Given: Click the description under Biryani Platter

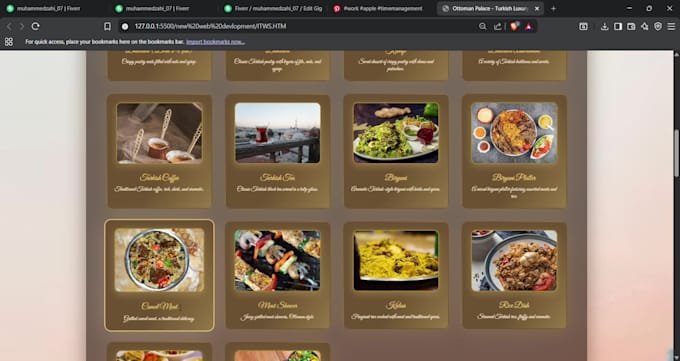Looking at the screenshot, I should [x=514, y=193].
